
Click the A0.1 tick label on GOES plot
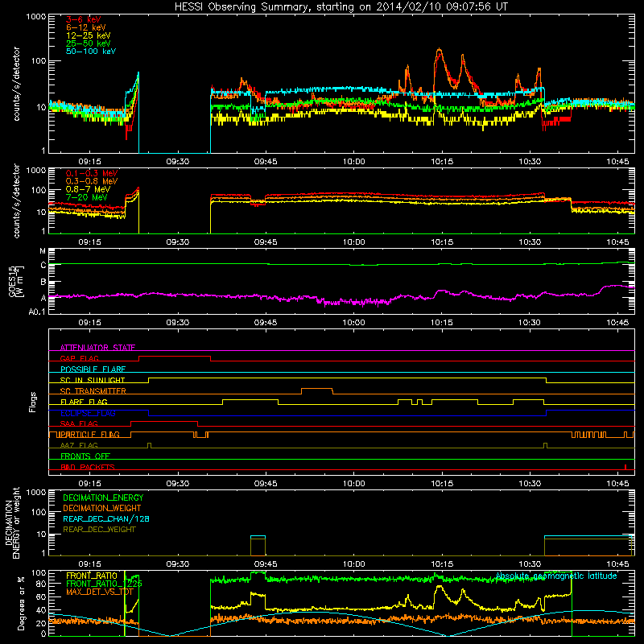tap(37, 312)
